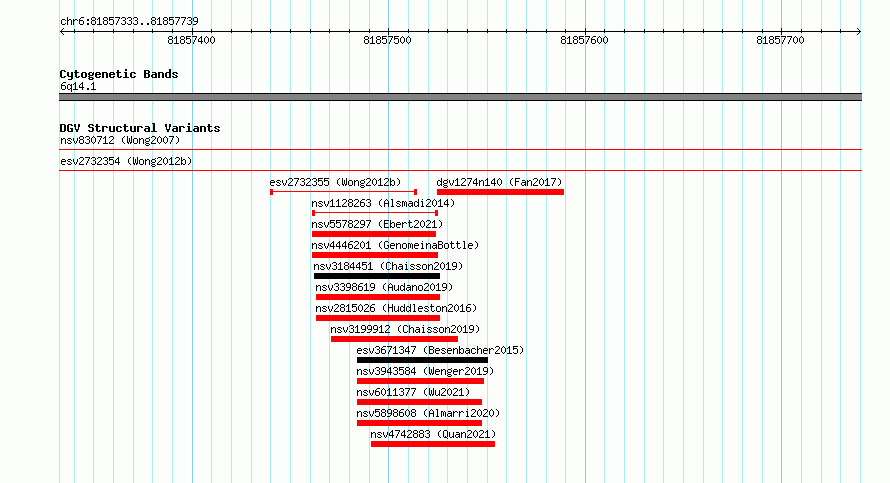
Task: Click nsv6011377 (Wu2021) label
Action: pyautogui.click(x=413, y=392)
